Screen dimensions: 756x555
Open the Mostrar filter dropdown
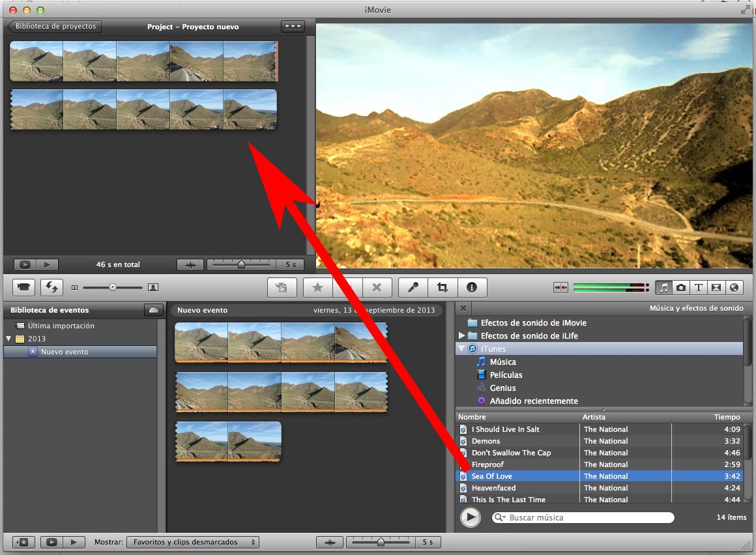click(192, 542)
